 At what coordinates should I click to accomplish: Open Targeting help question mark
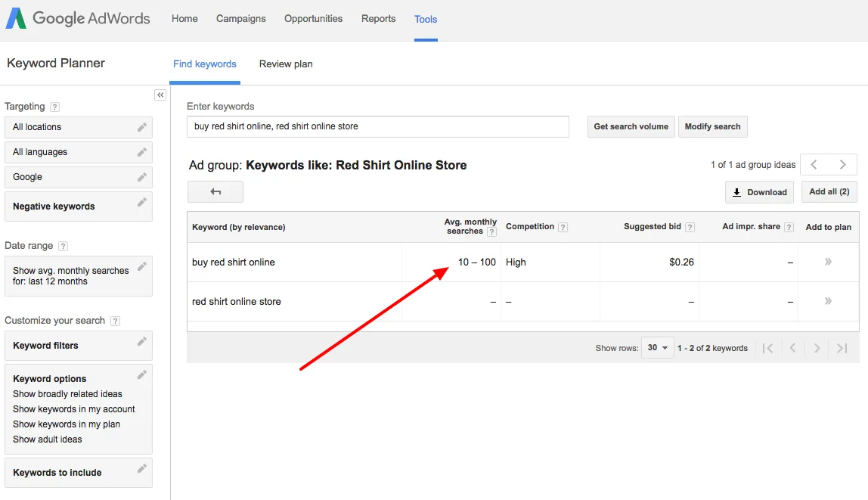click(x=54, y=107)
